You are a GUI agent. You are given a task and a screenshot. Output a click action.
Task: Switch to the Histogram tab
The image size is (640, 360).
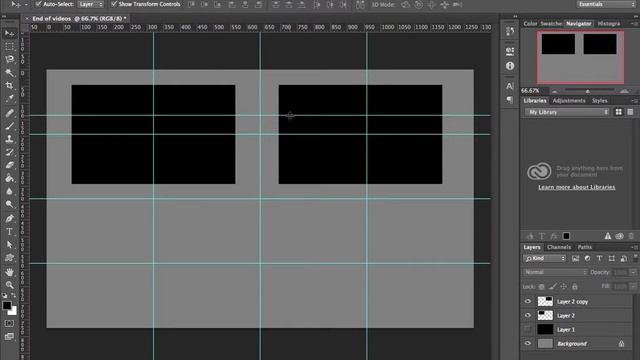pos(609,24)
